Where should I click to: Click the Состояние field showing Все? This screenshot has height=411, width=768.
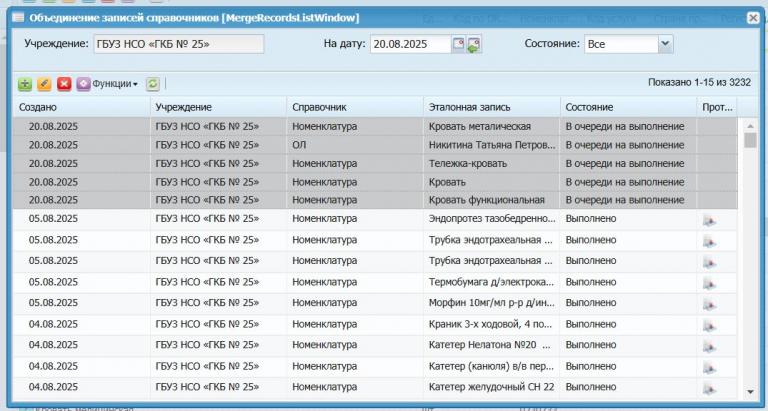pos(621,44)
